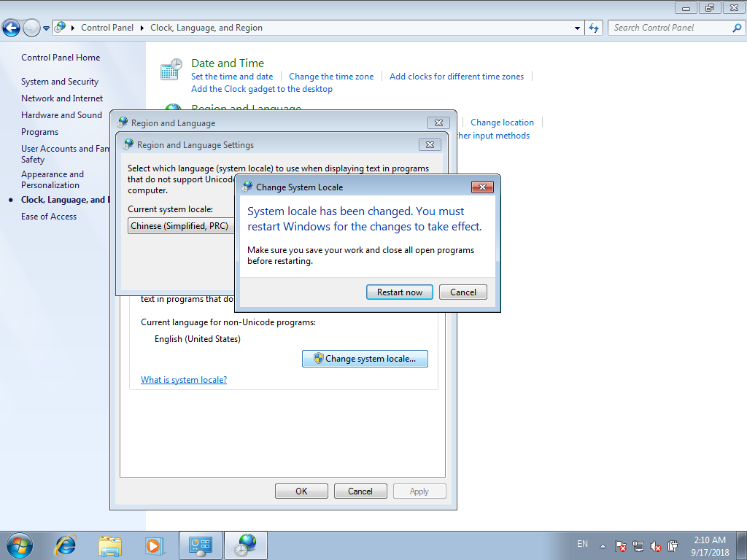
Task: Open Hardware and Sound category
Action: point(61,114)
